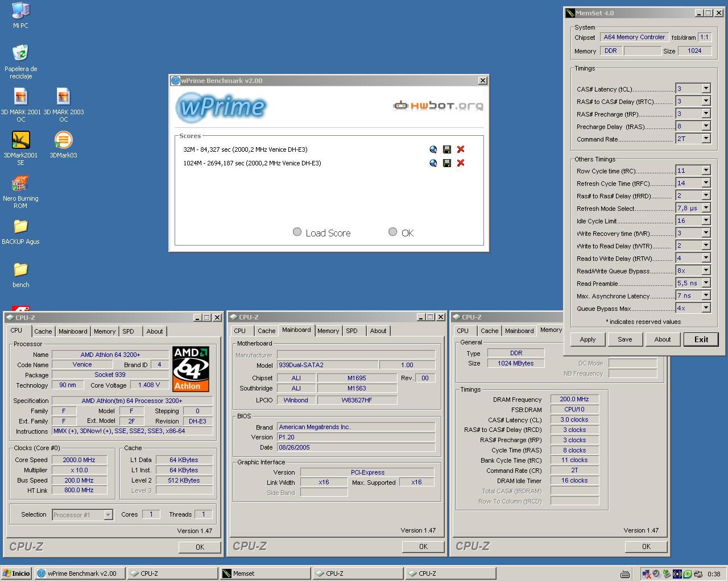Switch to Memset taskbar button
Image resolution: width=728 pixels, height=582 pixels.
(x=265, y=573)
